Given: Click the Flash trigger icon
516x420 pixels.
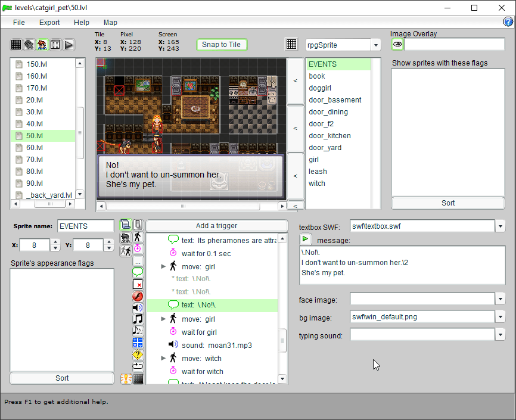Looking at the screenshot, I should (x=138, y=296).
